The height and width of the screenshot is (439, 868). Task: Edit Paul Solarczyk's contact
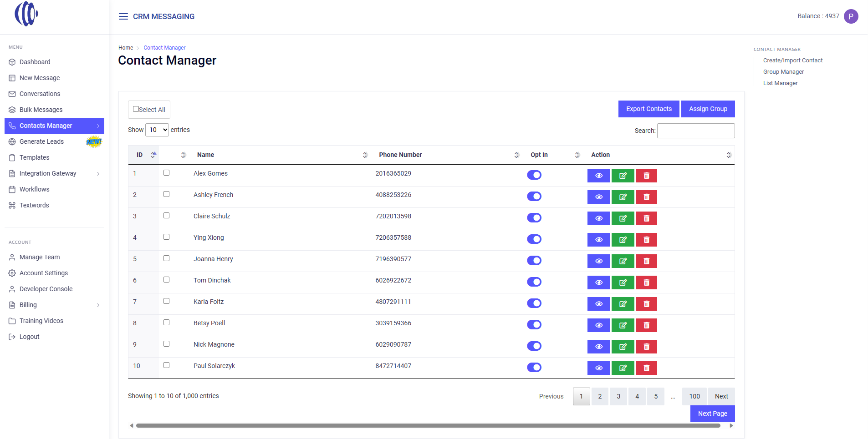click(623, 368)
